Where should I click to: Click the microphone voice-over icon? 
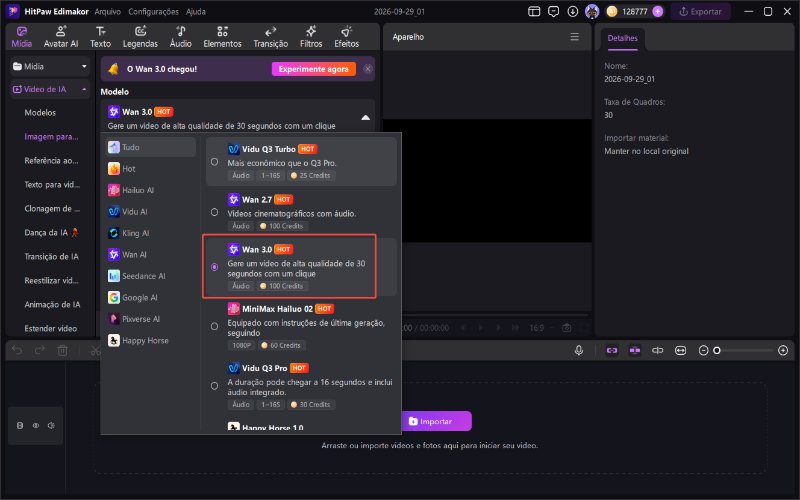[579, 351]
